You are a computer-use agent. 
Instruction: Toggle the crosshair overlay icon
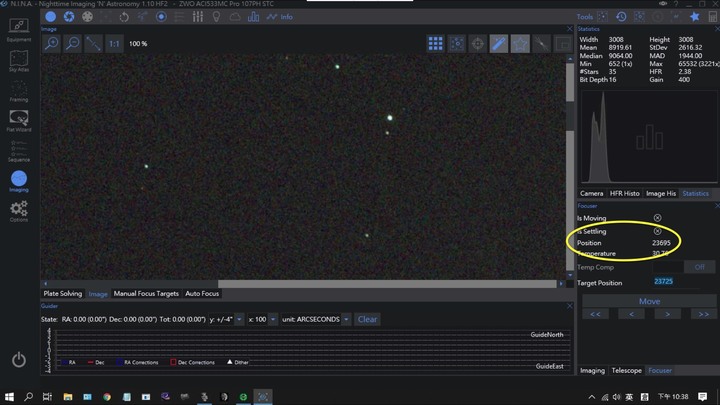coord(478,43)
